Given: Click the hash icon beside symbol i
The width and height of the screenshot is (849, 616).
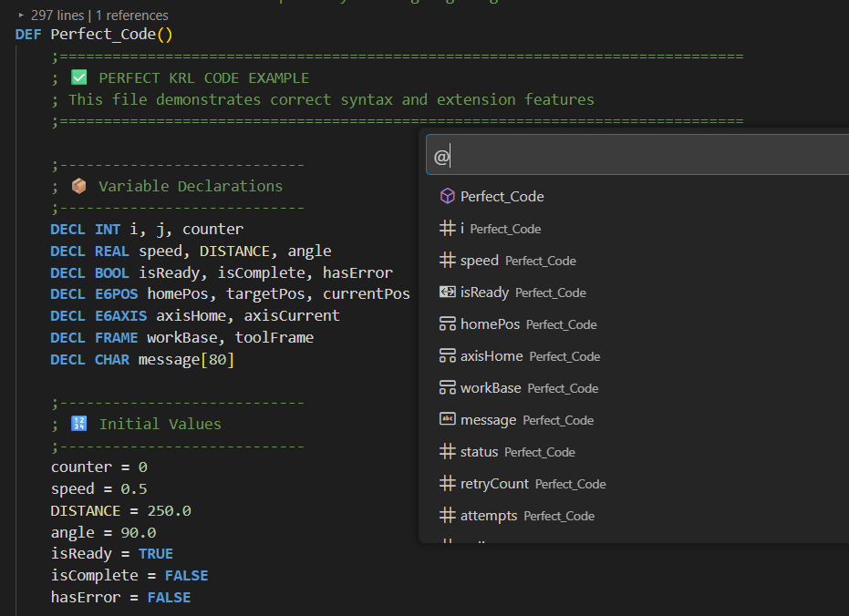Looking at the screenshot, I should pyautogui.click(x=447, y=228).
